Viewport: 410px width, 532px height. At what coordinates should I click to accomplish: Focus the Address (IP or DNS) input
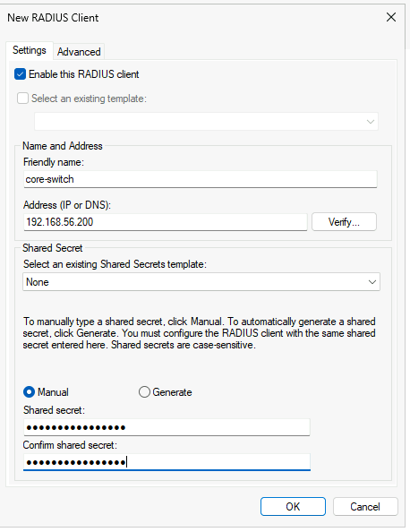coord(166,222)
